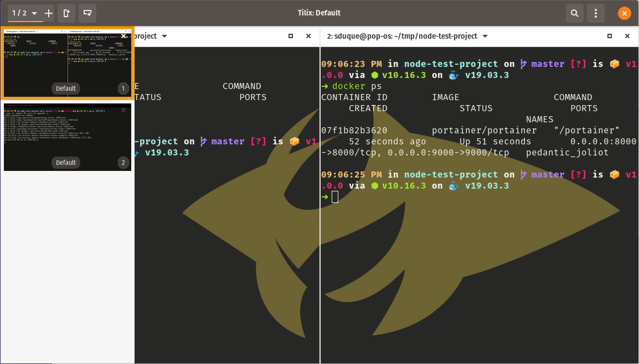The width and height of the screenshot is (639, 364).
Task: Maximize terminal 2 pane
Action: (610, 37)
